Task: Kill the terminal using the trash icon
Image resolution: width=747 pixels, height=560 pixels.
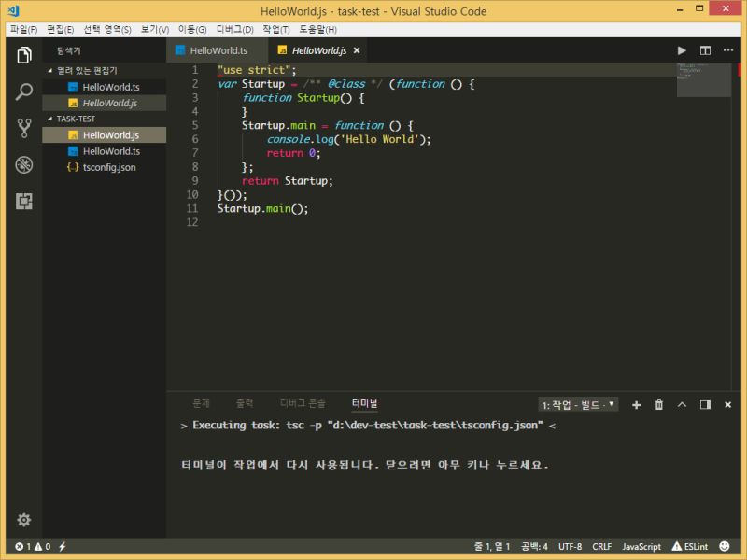Action: (656, 404)
